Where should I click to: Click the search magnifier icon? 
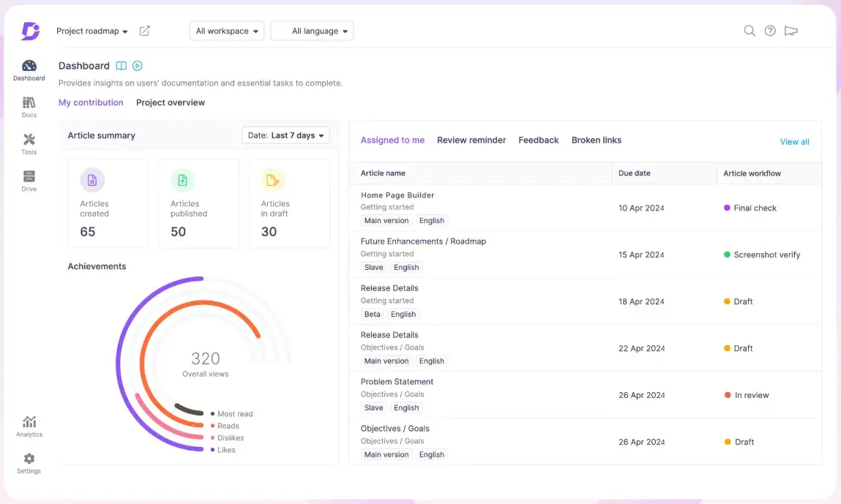(x=750, y=31)
